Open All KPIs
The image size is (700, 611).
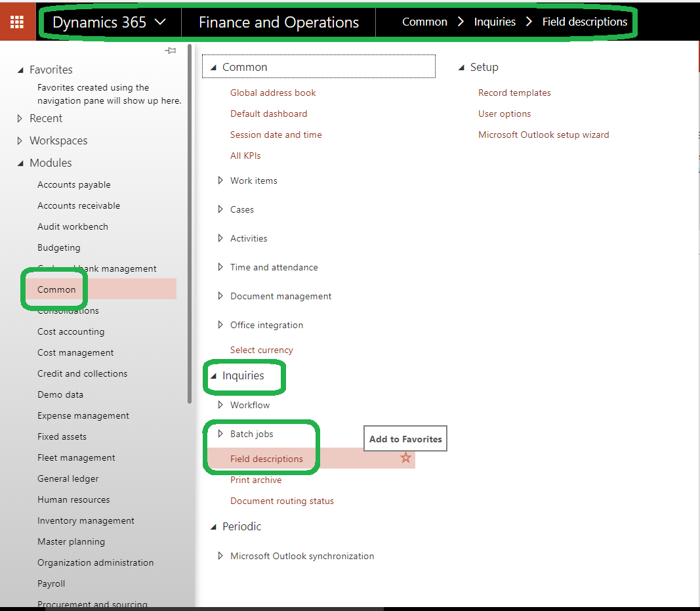(x=245, y=156)
